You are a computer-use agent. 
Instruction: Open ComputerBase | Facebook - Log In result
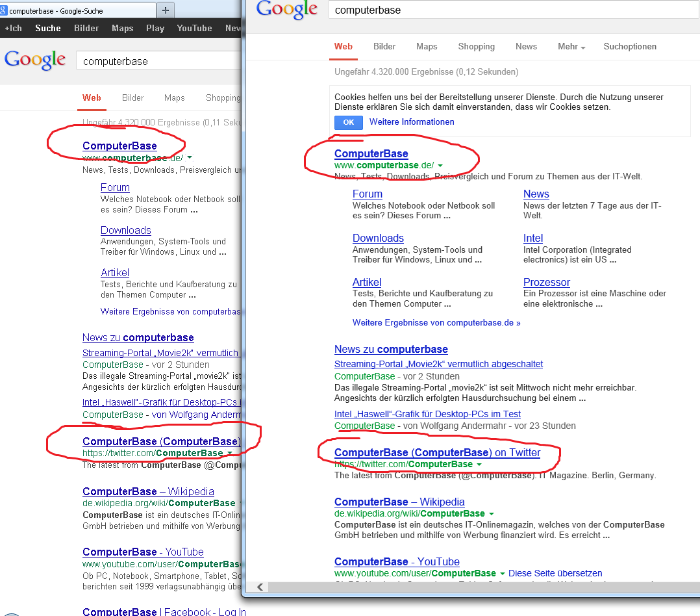coord(164,611)
